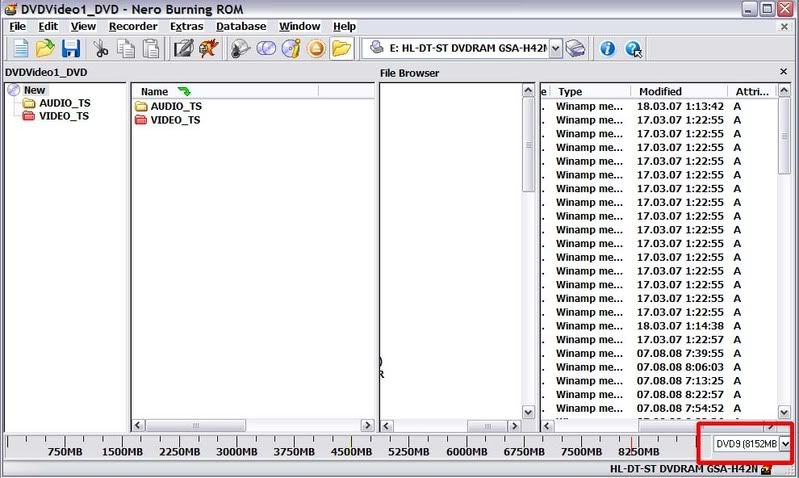Click the Choose Recorder icon
This screenshot has width=799, height=478.
pyautogui.click(x=240, y=49)
